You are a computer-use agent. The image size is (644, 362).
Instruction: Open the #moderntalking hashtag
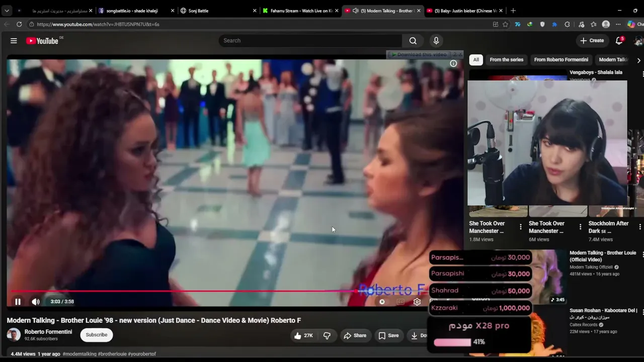pyautogui.click(x=79, y=354)
